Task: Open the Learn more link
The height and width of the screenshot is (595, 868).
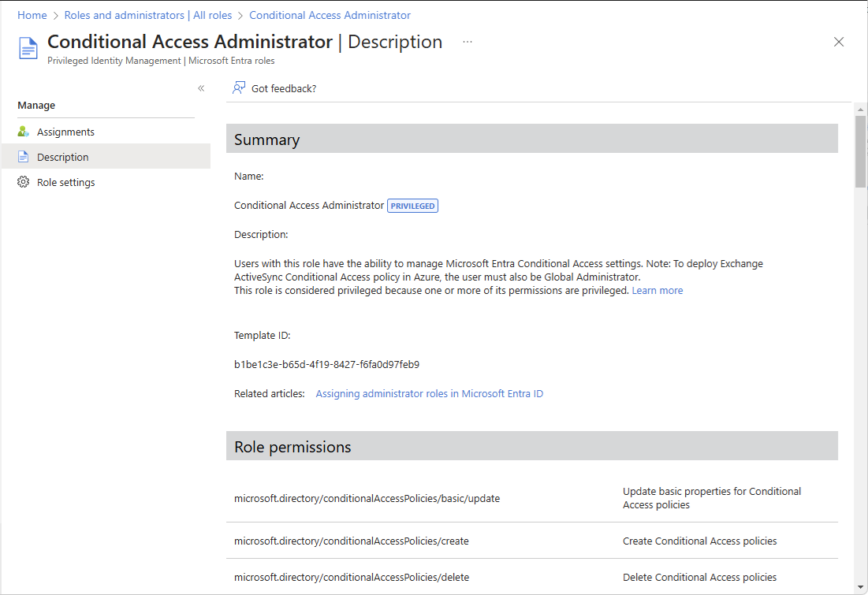Action: pyautogui.click(x=658, y=291)
